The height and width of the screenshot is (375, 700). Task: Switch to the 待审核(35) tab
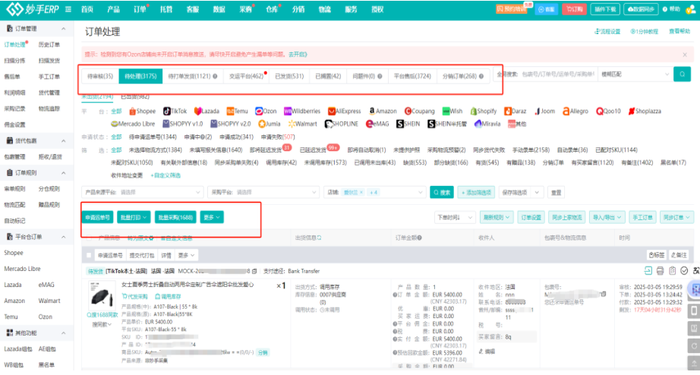(100, 76)
